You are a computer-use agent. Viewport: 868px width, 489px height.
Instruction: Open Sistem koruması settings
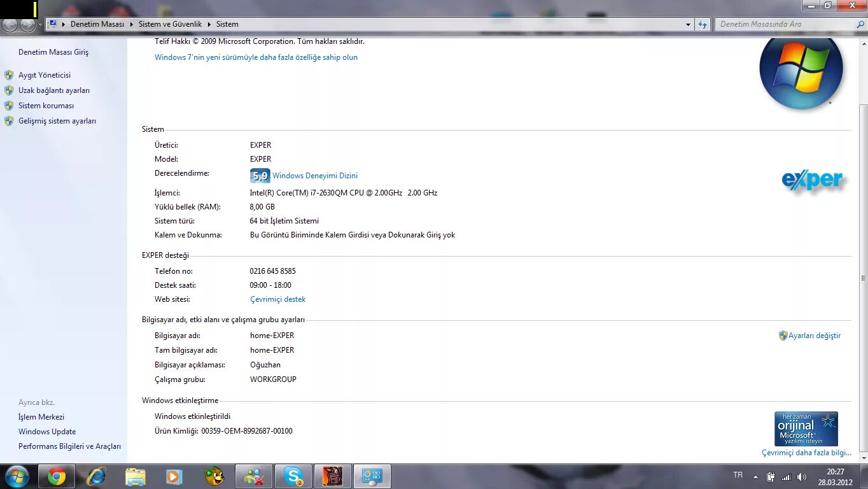(x=46, y=106)
